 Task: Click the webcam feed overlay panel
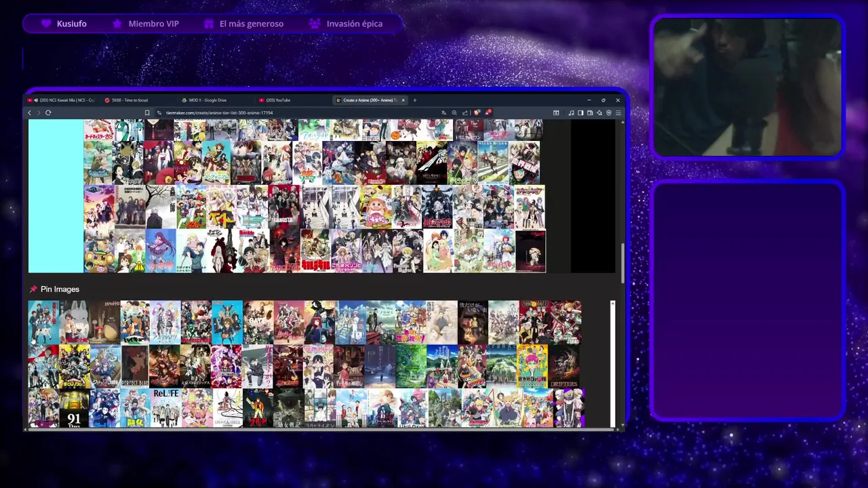(x=747, y=87)
